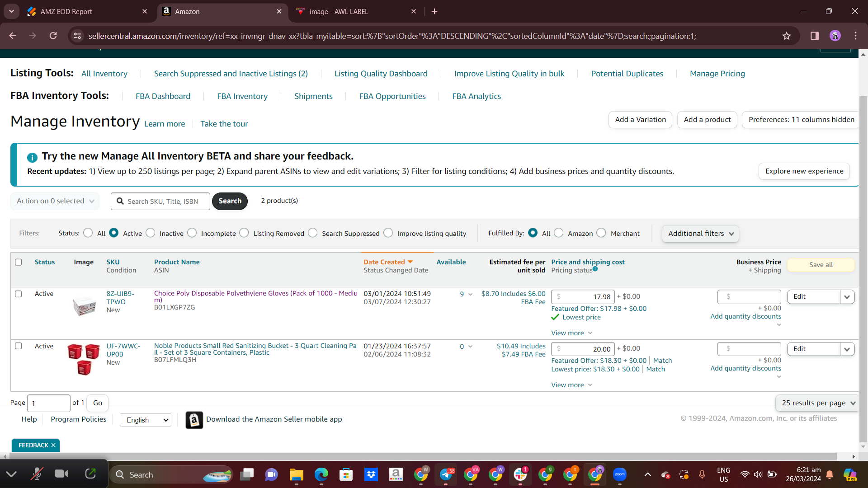Open the Amazon app in the taskbar
Viewport: 868px width, 488px height.
(x=396, y=474)
